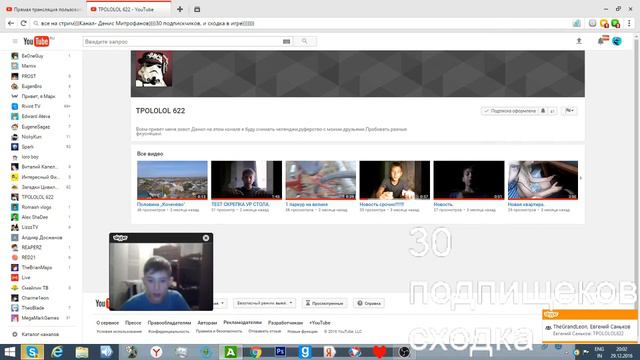Open OBS round icon in taskbar

[x=404, y=352]
